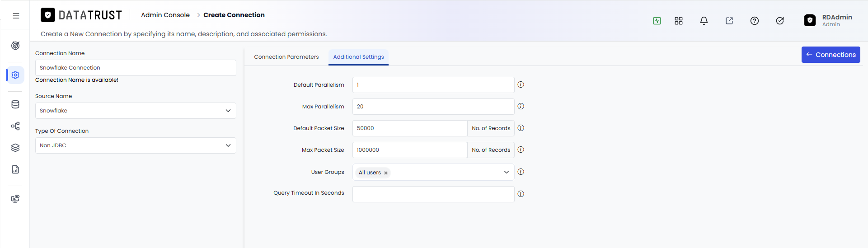Focus the Max Parallelism field
This screenshot has height=248, width=868.
coord(433,107)
